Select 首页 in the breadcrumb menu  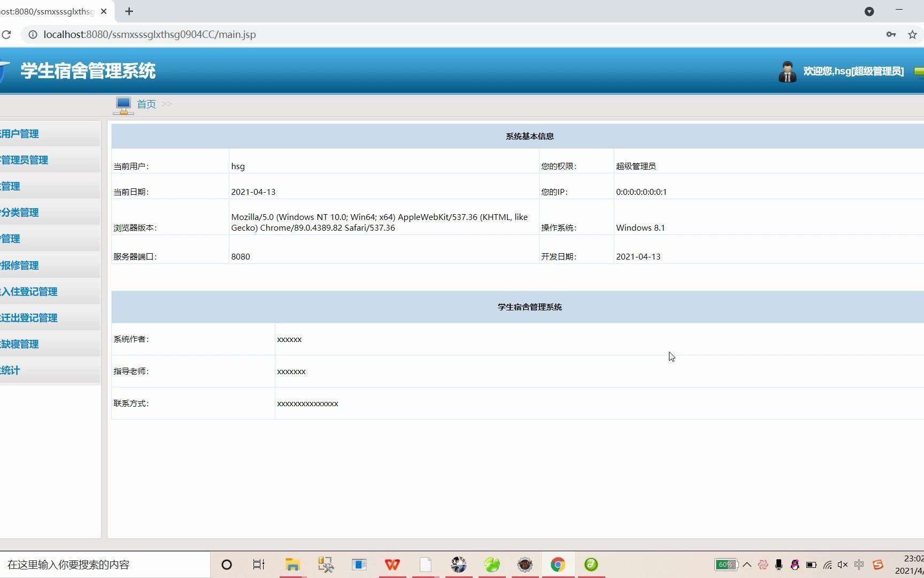146,104
